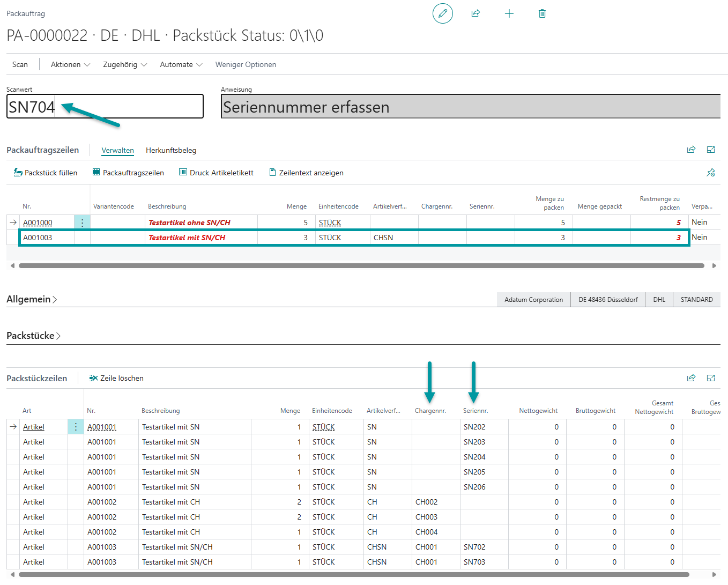
Task: Click horizontal scrollbar under Packauftragszeilen table
Action: (361, 265)
